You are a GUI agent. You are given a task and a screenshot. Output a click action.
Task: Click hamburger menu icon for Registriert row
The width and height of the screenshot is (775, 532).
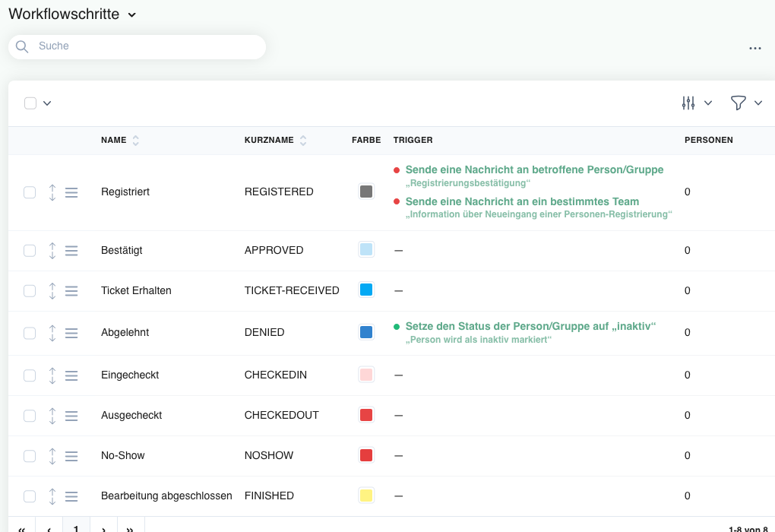click(71, 192)
